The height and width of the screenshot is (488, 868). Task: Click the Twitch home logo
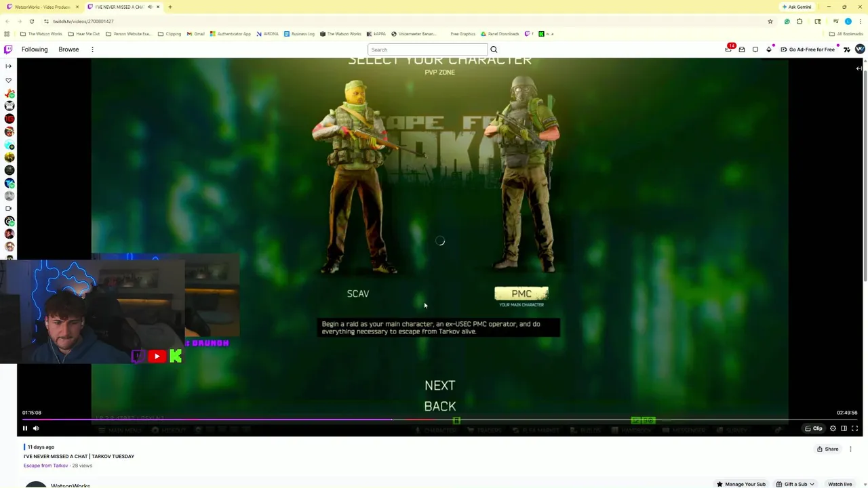8,49
